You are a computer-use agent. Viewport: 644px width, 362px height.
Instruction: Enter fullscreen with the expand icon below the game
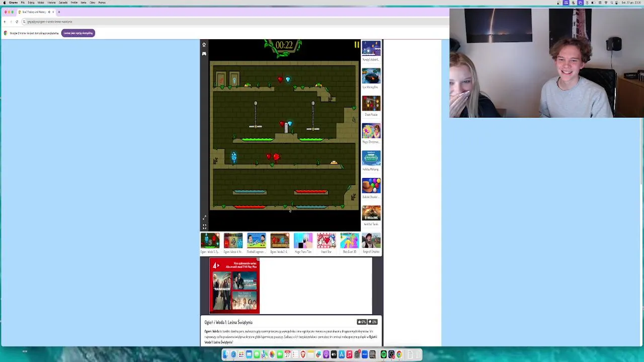coord(204,227)
